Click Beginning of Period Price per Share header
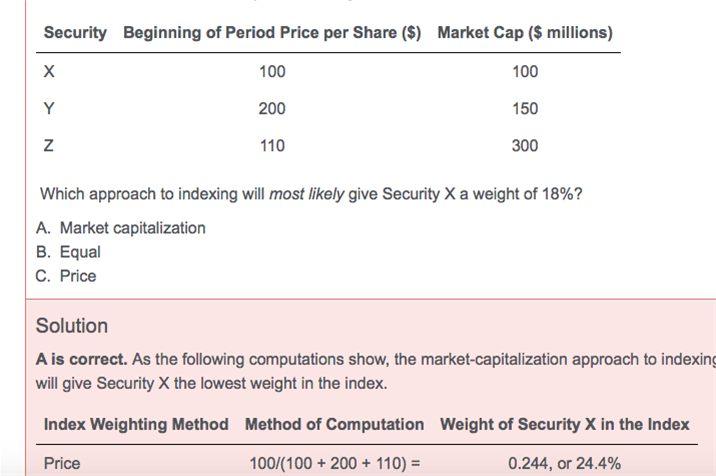 tap(272, 33)
